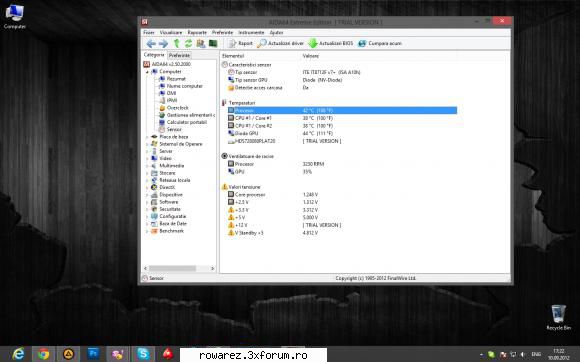Click the users toolbar icon
The height and width of the screenshot is (362, 580).
[201, 44]
